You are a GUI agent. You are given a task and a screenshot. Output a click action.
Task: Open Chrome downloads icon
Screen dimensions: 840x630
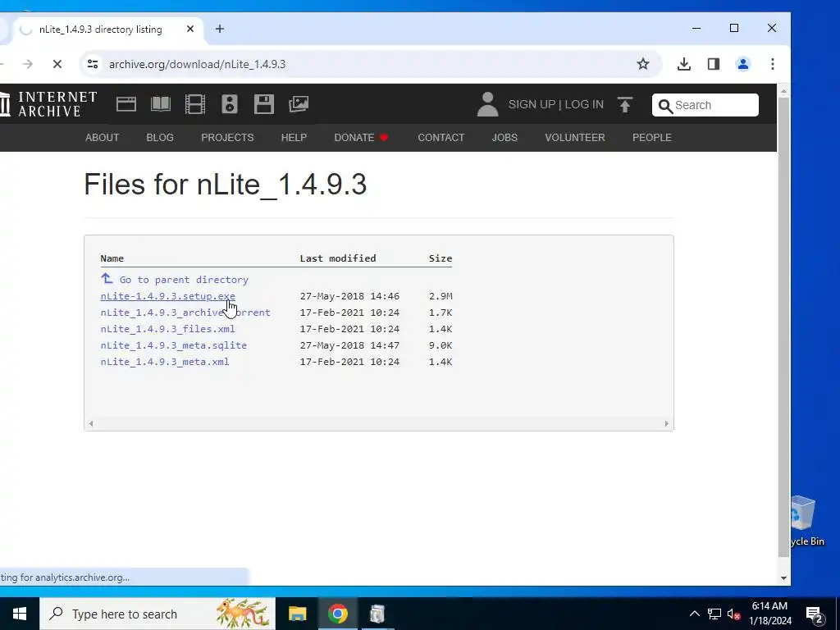click(x=683, y=64)
